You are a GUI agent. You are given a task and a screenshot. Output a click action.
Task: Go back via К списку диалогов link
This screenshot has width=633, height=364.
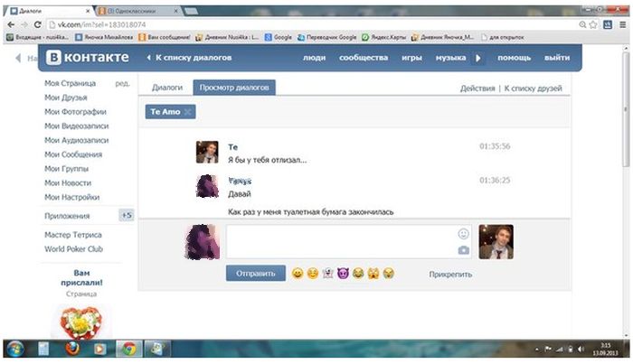point(190,58)
